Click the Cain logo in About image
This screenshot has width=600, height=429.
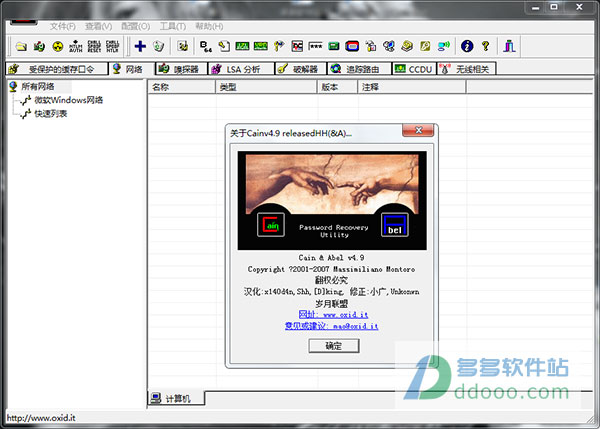271,225
